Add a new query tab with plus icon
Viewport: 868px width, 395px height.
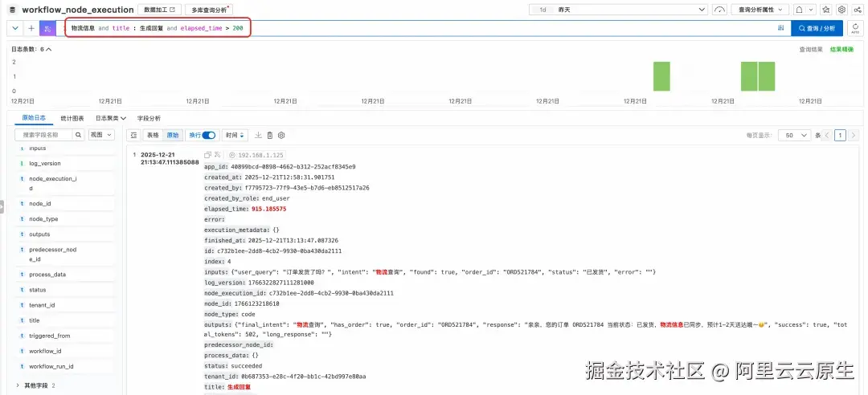click(x=31, y=28)
